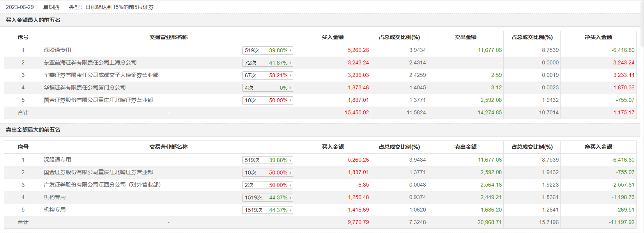644x233 pixels.
Task: Expand the 4次 0% dropdown arrow
Action: click(x=290, y=88)
